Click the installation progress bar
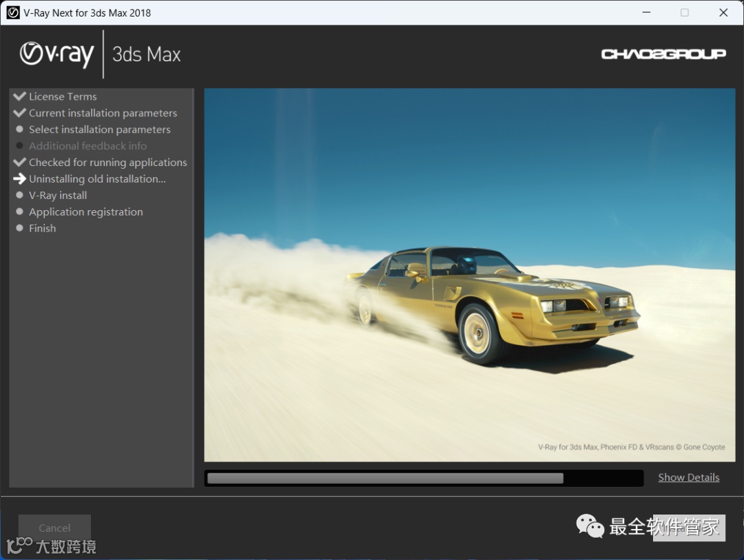The height and width of the screenshot is (560, 744). pos(424,478)
